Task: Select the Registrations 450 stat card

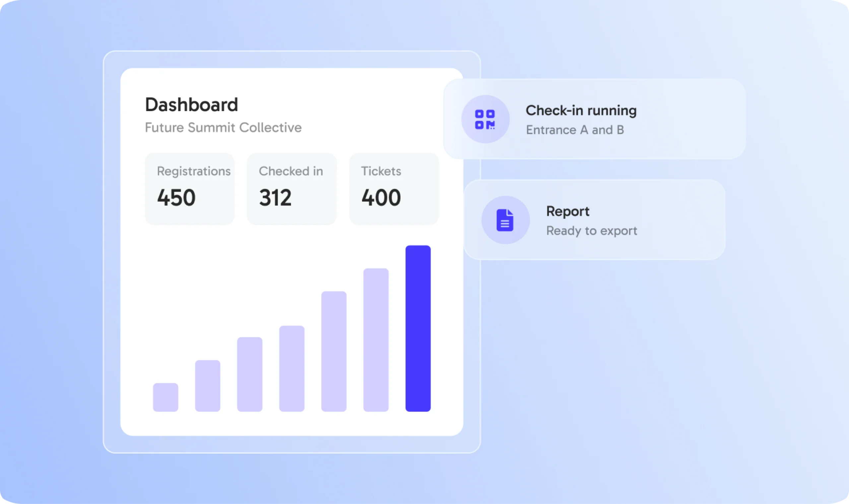Action: (x=190, y=189)
